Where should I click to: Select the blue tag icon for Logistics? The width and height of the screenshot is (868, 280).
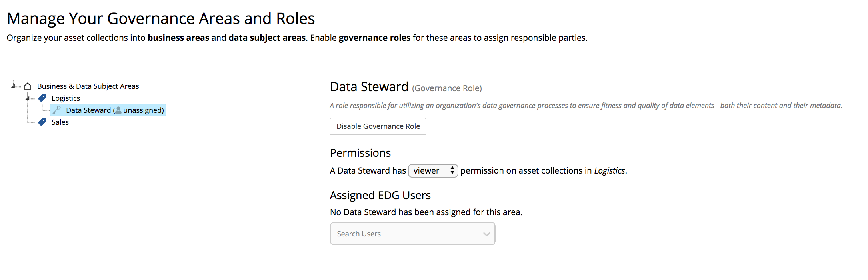point(42,98)
